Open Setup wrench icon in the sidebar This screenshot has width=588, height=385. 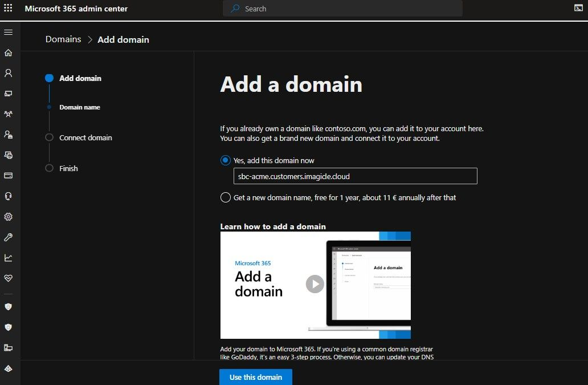point(8,237)
